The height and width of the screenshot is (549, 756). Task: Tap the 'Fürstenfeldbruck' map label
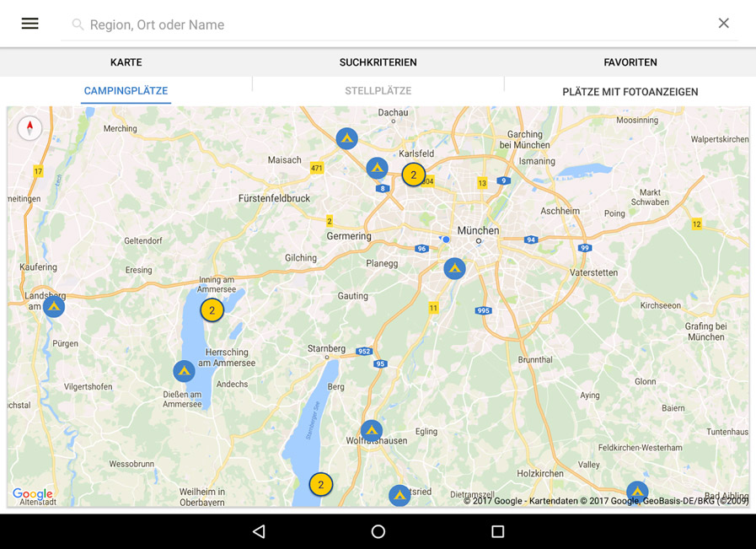tap(275, 198)
